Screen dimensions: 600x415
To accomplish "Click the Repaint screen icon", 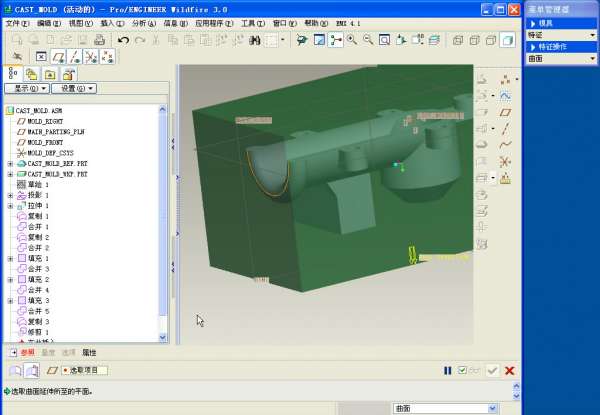I will 319,40.
